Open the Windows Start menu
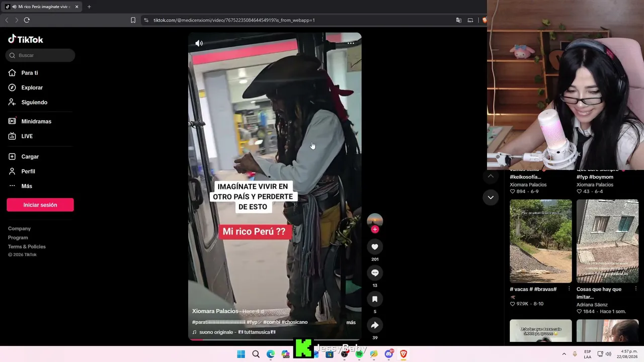 [x=241, y=354]
